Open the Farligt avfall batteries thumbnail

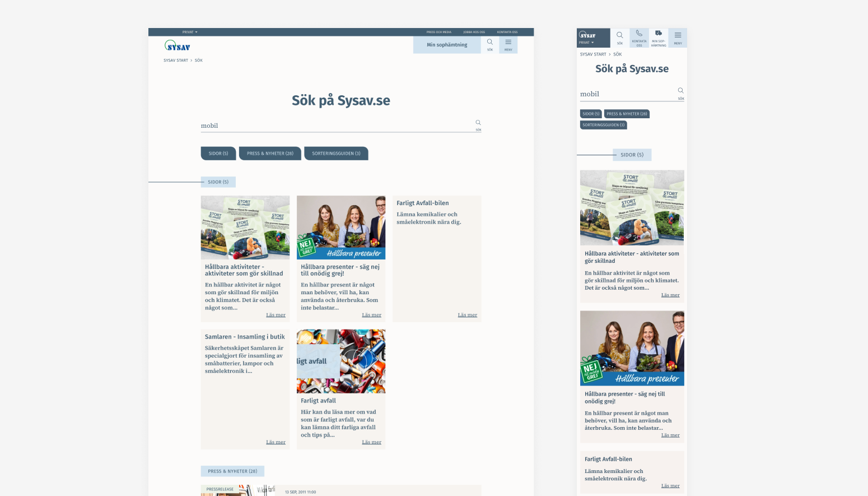(341, 361)
